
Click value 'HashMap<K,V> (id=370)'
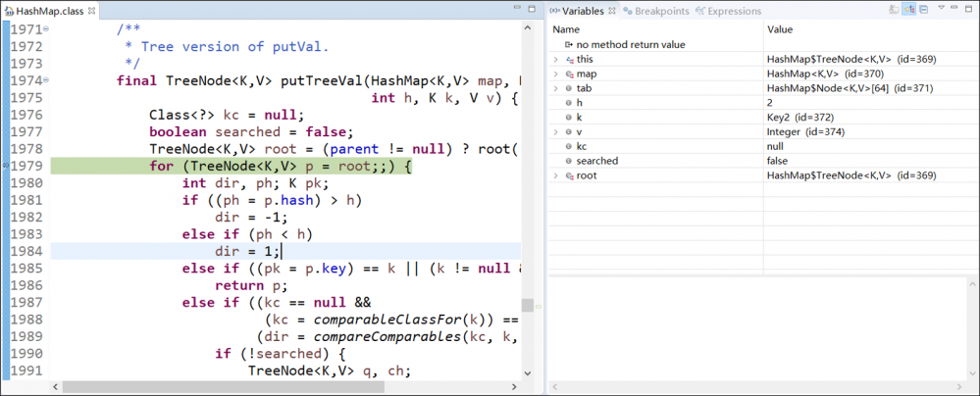(825, 74)
